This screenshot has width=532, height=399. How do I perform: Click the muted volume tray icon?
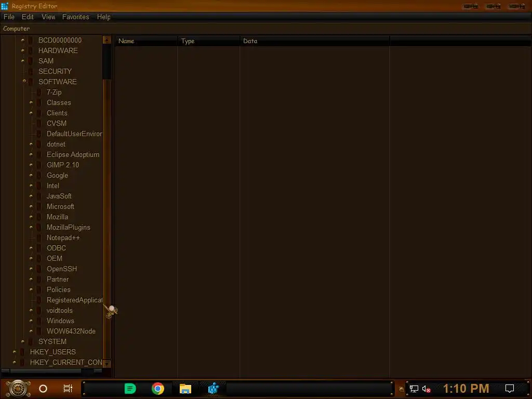point(426,389)
